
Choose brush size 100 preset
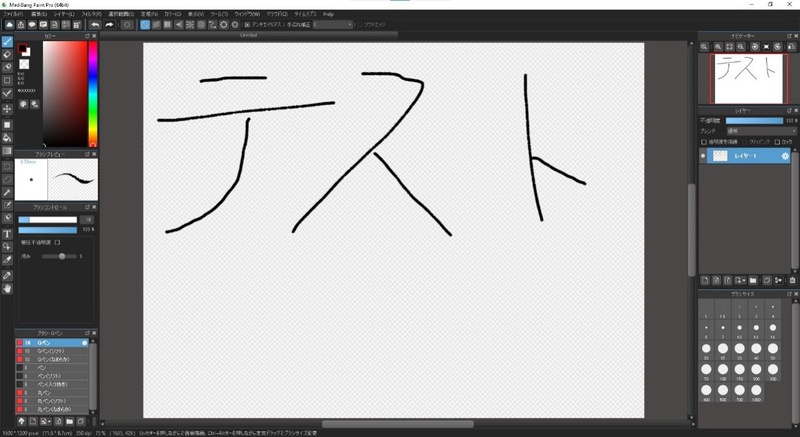click(723, 372)
